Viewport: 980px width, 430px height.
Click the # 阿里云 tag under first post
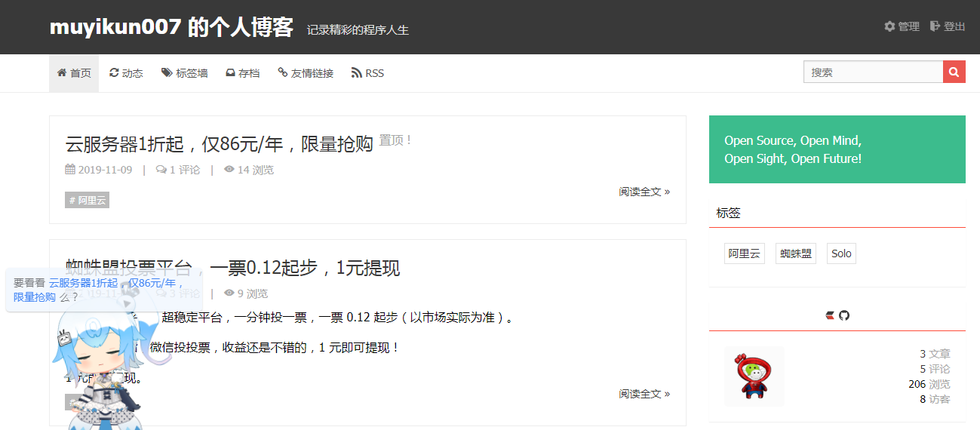[x=88, y=201]
